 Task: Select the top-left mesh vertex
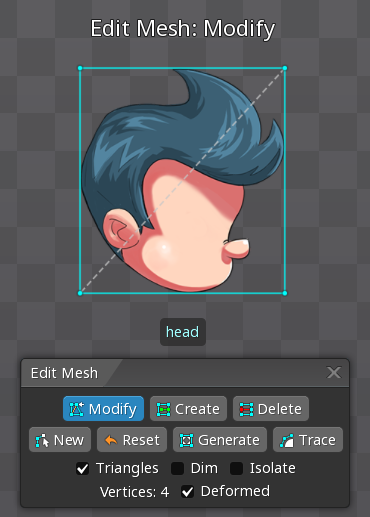tap(80, 68)
